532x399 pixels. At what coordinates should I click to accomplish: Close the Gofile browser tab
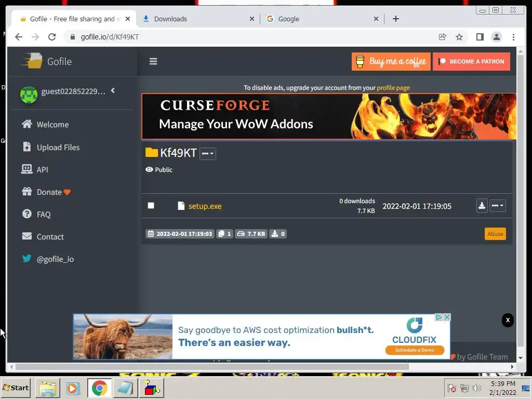(x=128, y=19)
